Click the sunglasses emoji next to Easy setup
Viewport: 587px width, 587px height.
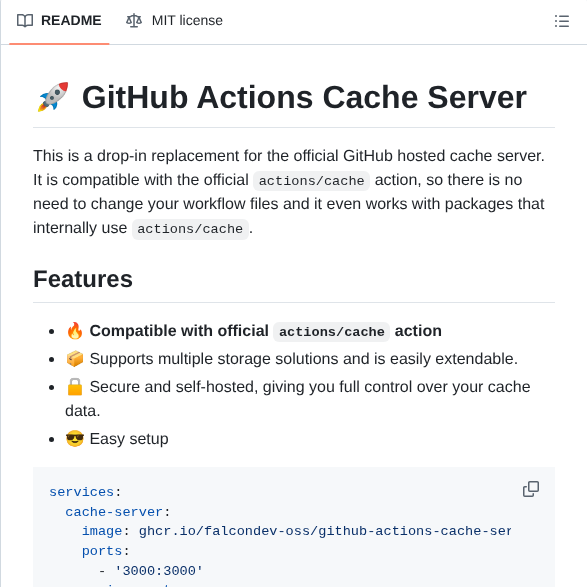(74, 439)
